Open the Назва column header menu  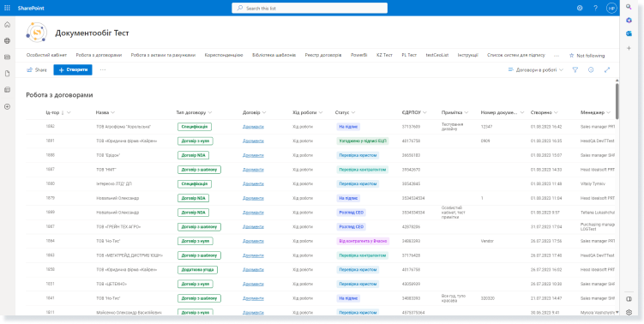point(105,112)
